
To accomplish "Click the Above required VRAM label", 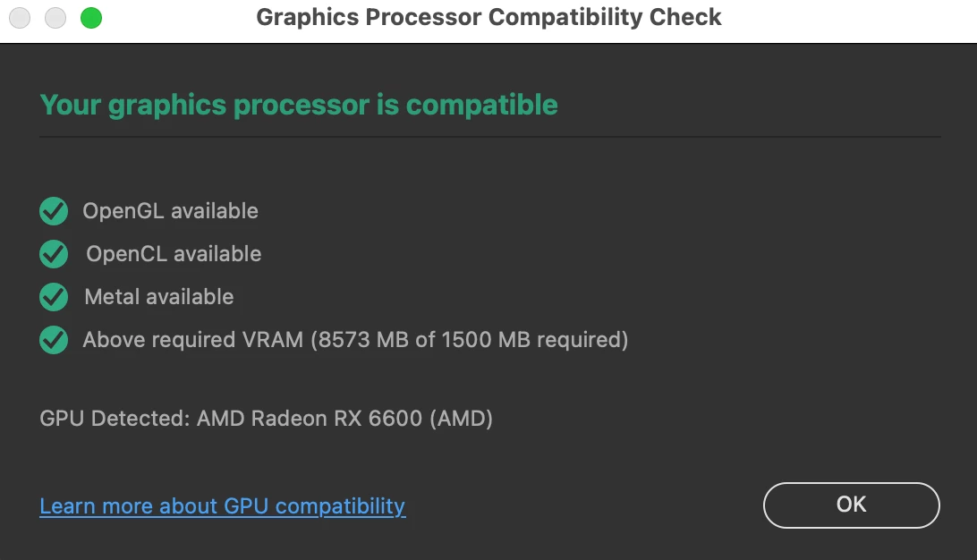I will tap(192, 340).
